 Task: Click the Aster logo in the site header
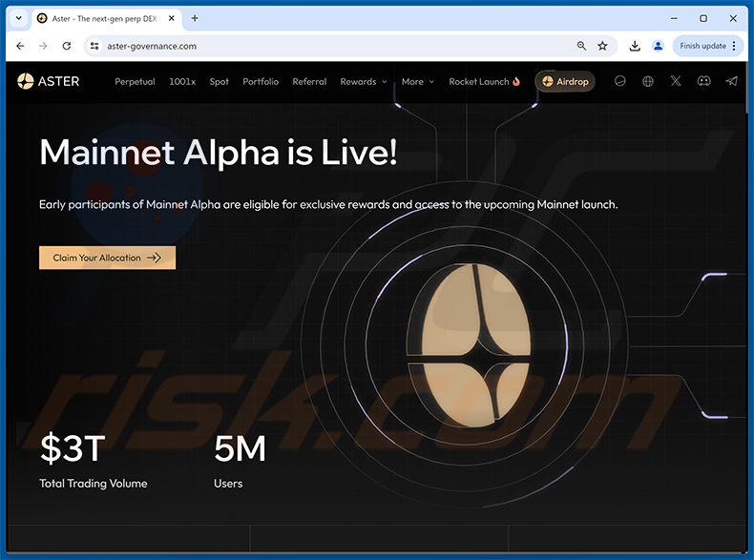tap(48, 81)
